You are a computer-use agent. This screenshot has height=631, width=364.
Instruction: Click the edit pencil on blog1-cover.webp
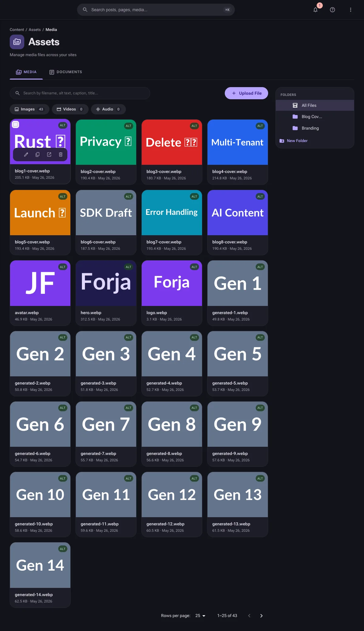(x=26, y=154)
